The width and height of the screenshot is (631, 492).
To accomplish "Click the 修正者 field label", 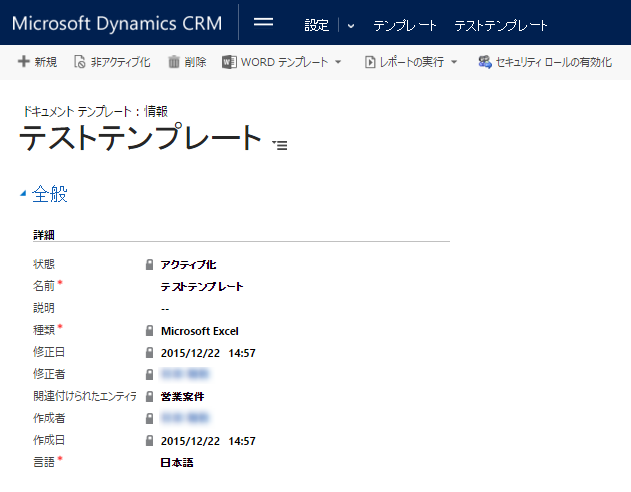I will pyautogui.click(x=49, y=374).
